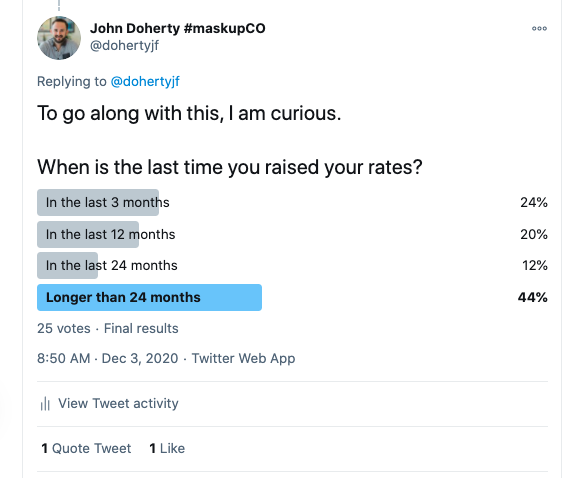Click the John Doherty #maskupCO display name
This screenshot has width=571, height=478.
pos(178,28)
